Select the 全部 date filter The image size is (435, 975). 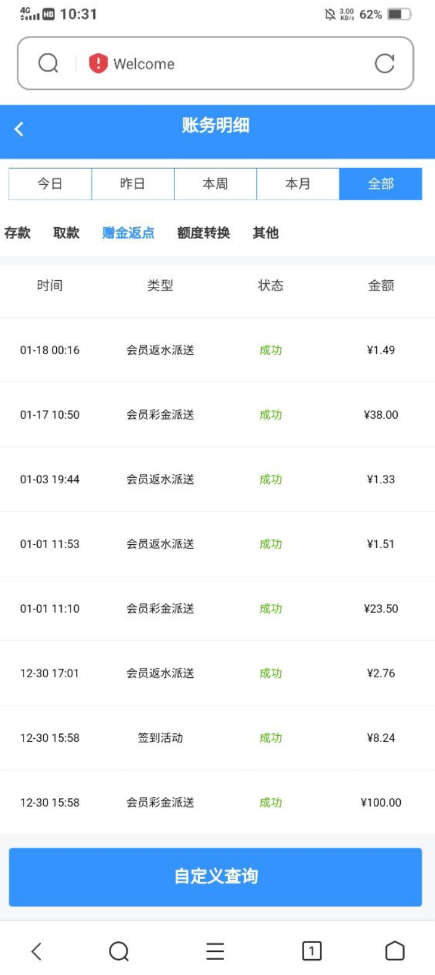[x=381, y=184]
